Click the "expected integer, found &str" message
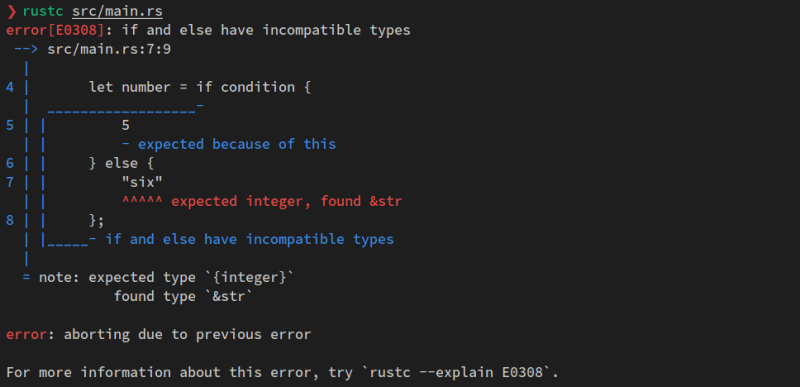 287,202
